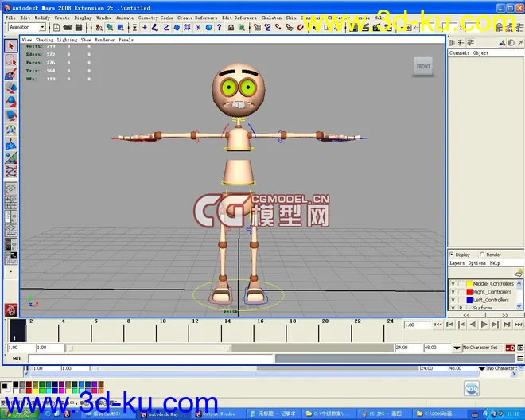This screenshot has width=525, height=420.
Task: Toggle the surfaces selection mask cube icon
Action: coord(177,28)
